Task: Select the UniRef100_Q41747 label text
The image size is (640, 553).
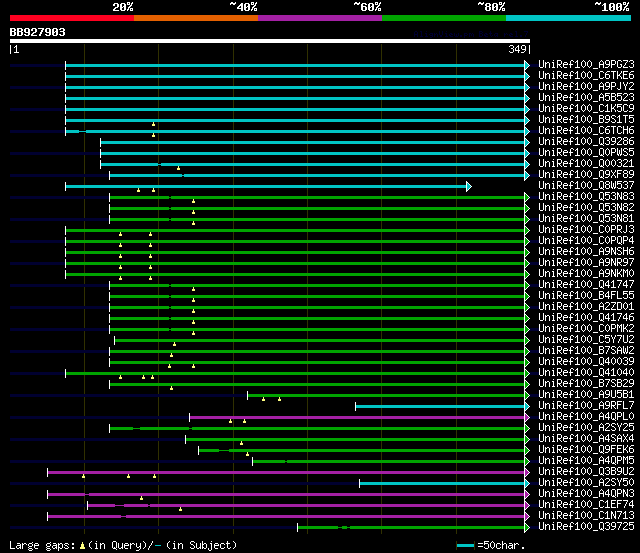Action: [586, 285]
